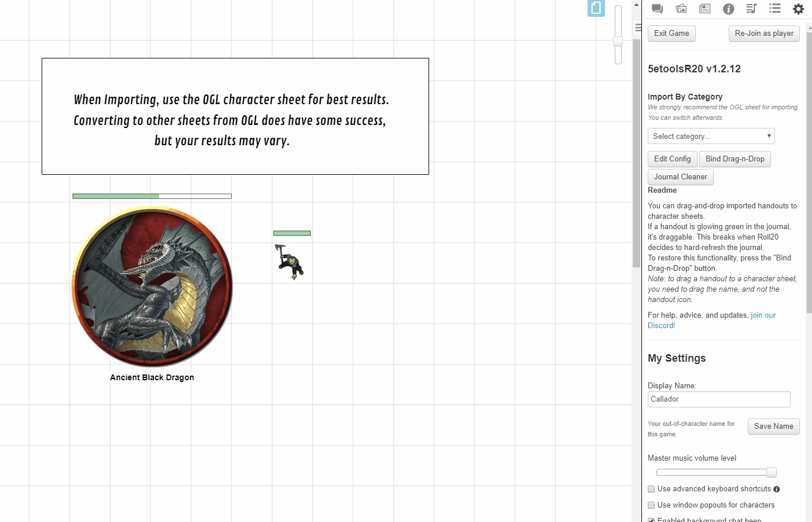Open the My Settings gear icon
The image size is (812, 522).
point(798,9)
